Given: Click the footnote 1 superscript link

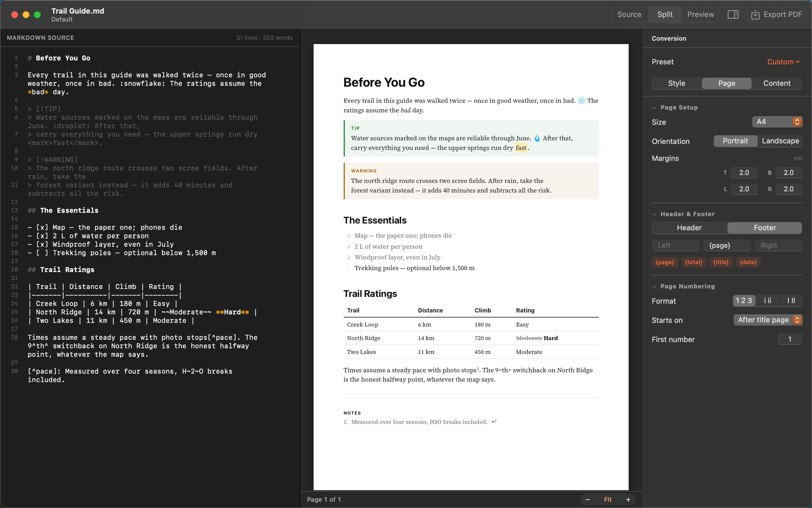Looking at the screenshot, I should pyautogui.click(x=478, y=369).
